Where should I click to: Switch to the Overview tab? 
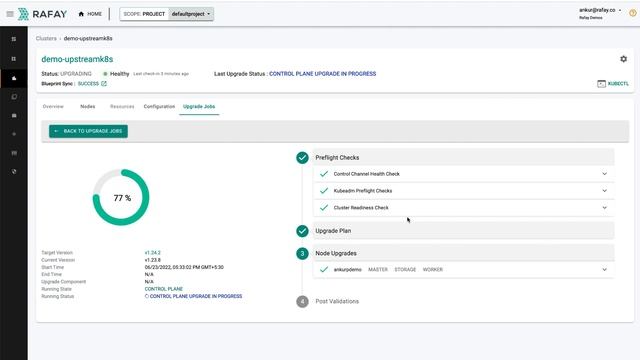point(53,107)
